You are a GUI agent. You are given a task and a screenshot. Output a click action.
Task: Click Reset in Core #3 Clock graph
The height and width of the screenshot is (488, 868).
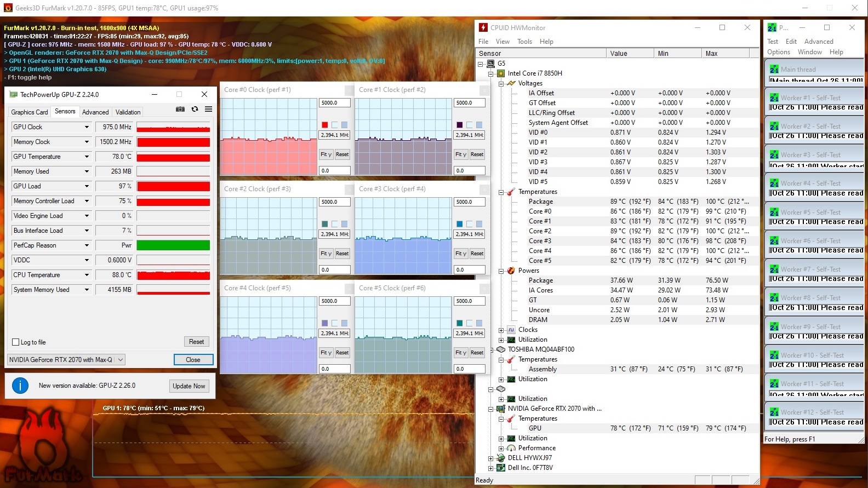477,254
